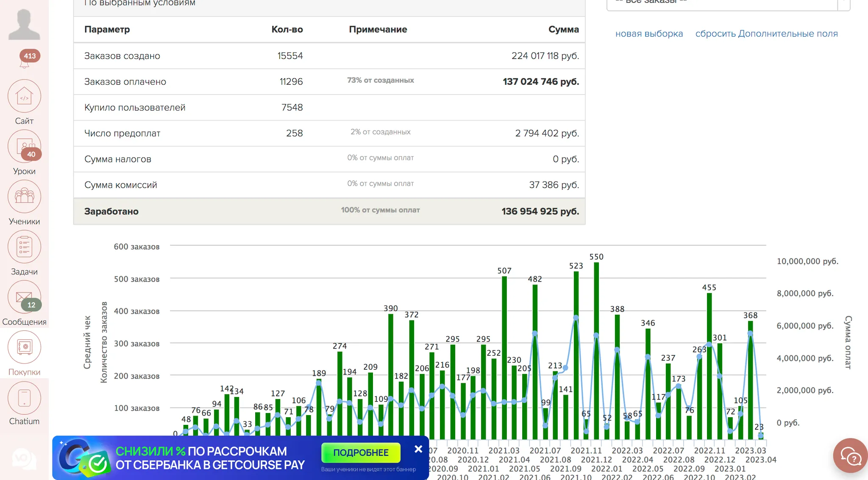Click the Сумма column header
The image size is (868, 480).
(563, 29)
